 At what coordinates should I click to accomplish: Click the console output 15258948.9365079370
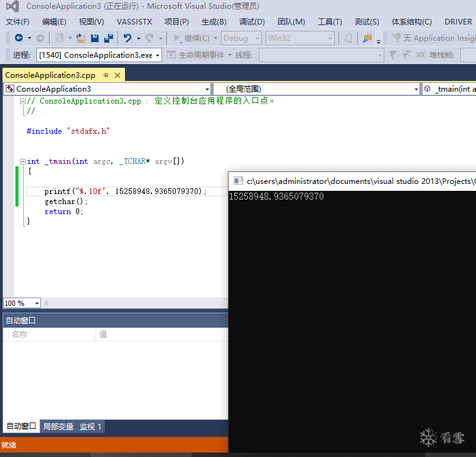point(276,196)
